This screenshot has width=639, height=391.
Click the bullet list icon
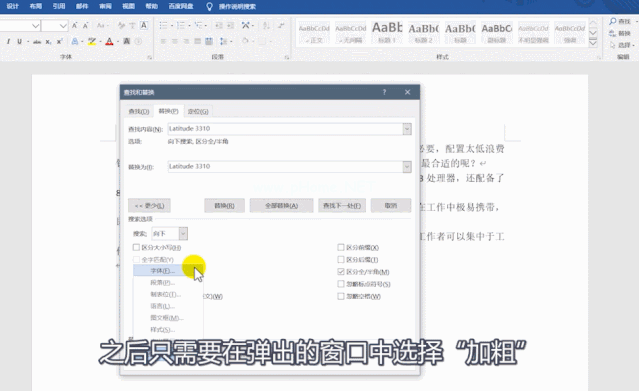tap(163, 26)
